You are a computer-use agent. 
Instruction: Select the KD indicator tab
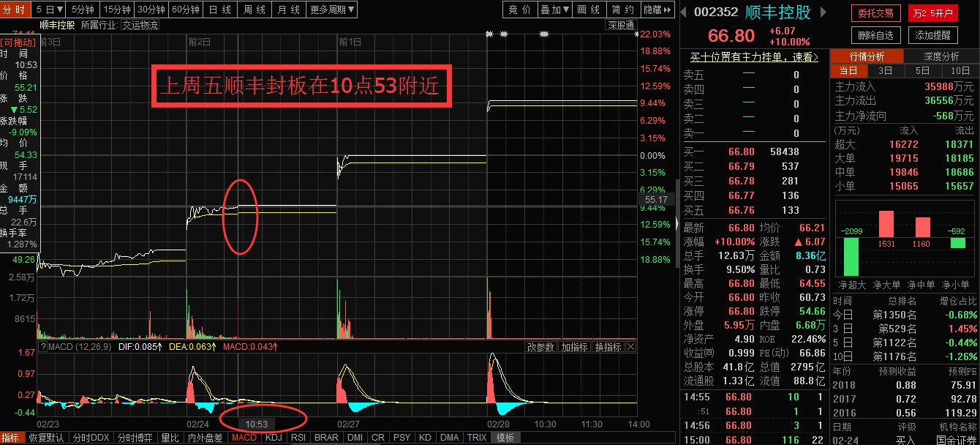[x=425, y=438]
